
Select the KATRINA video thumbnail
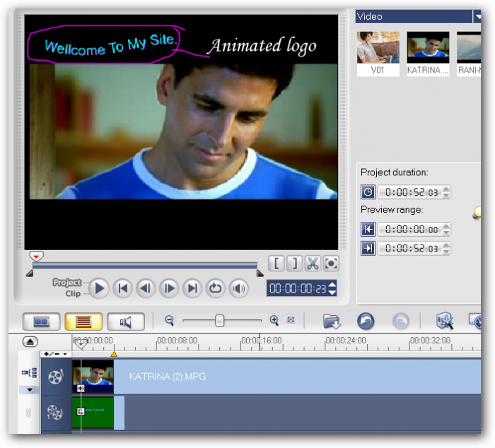(428, 54)
